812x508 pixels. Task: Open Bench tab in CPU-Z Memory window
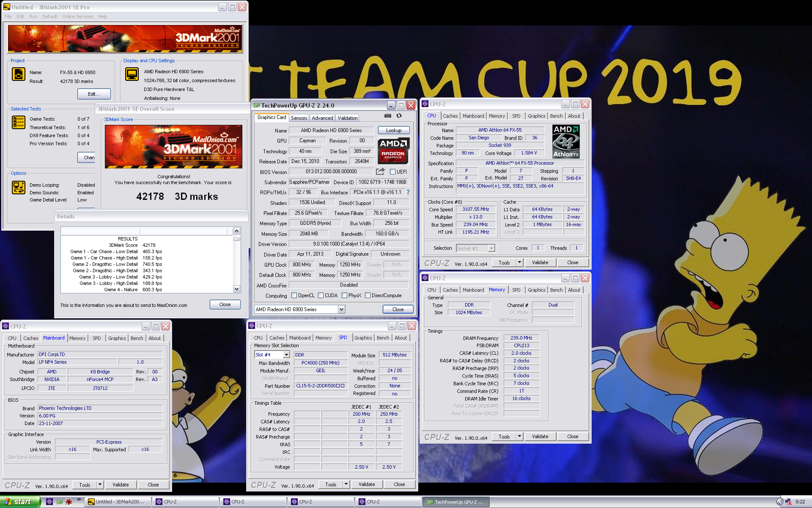click(556, 290)
